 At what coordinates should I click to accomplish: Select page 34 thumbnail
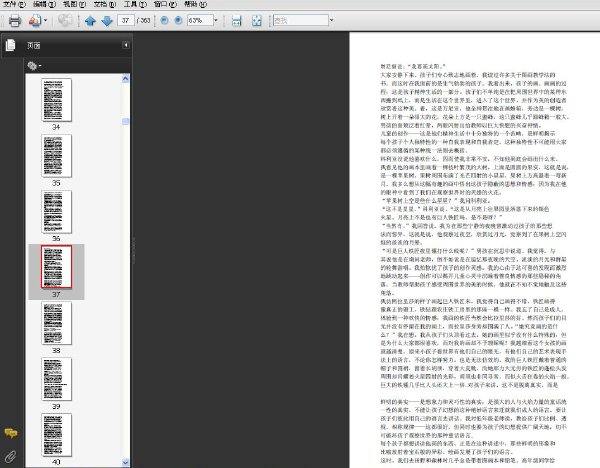[56, 100]
